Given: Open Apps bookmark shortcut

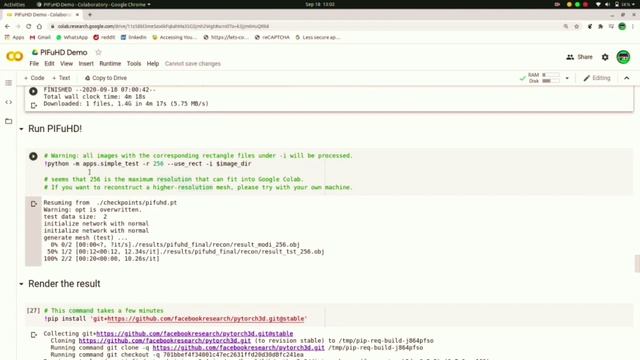Looking at the screenshot, I should (15, 37).
